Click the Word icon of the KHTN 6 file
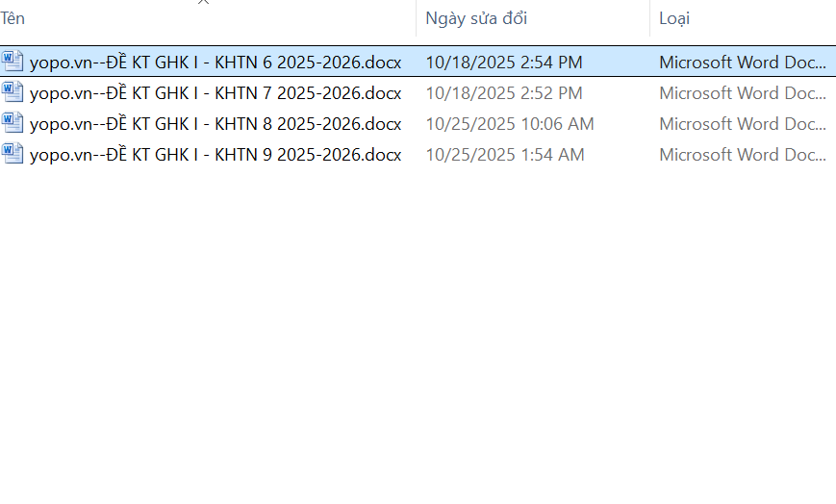The image size is (836, 504). [13, 62]
